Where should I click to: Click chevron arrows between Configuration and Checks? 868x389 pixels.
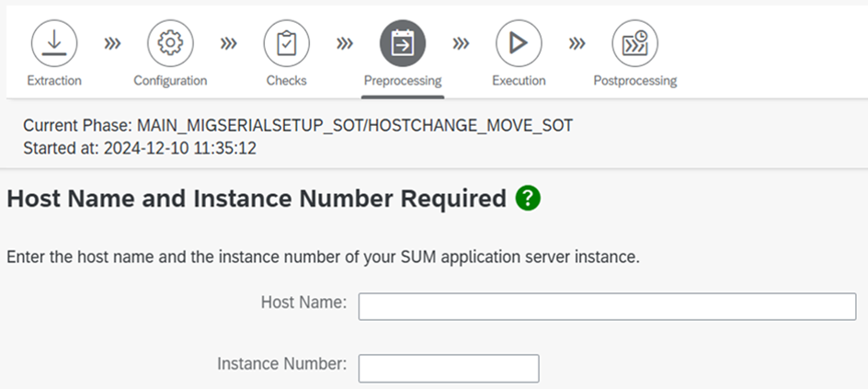tap(228, 43)
